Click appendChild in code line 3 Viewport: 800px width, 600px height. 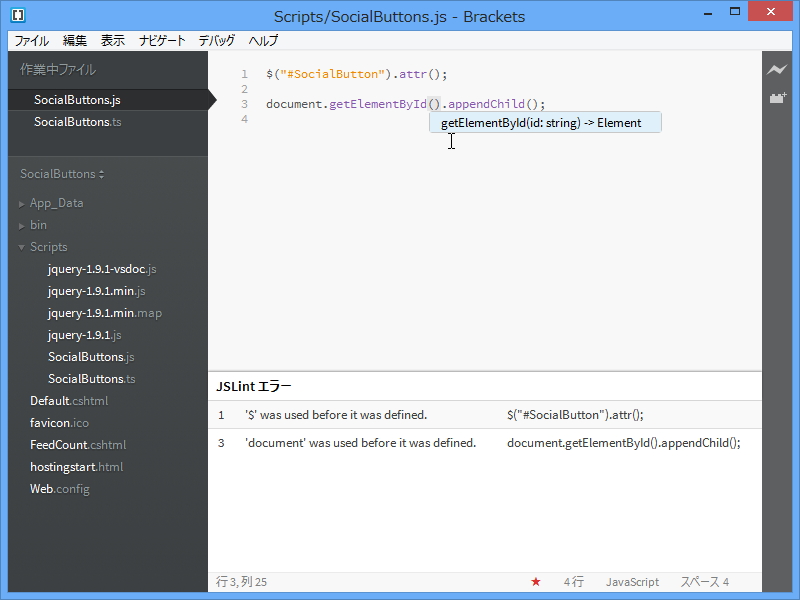486,104
